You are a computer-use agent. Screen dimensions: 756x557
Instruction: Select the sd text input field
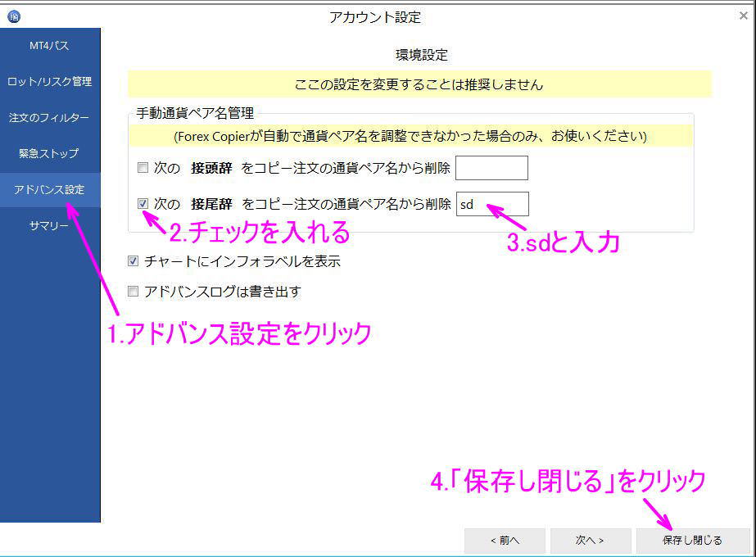pos(491,204)
